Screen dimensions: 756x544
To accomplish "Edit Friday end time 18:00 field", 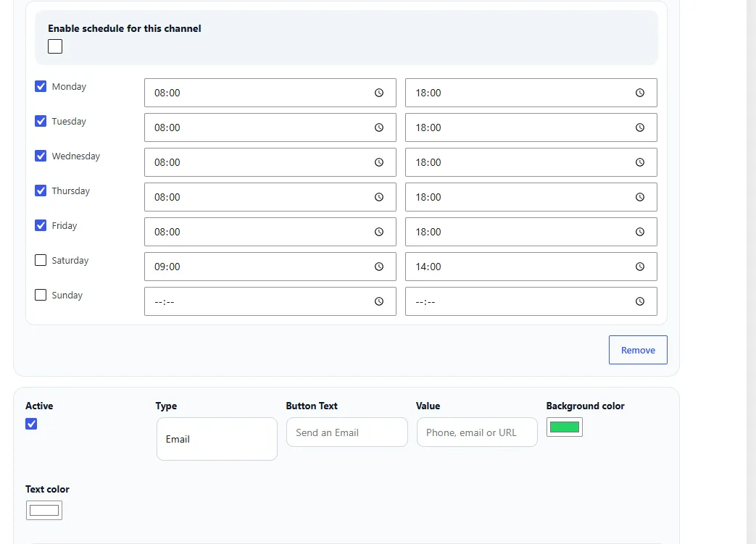I will [531, 231].
